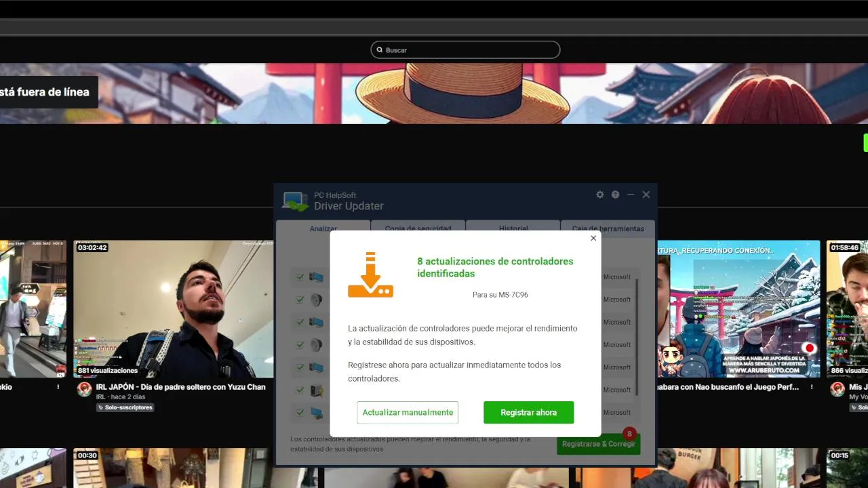Uncheck the fifth driver row checkbox

(x=300, y=367)
